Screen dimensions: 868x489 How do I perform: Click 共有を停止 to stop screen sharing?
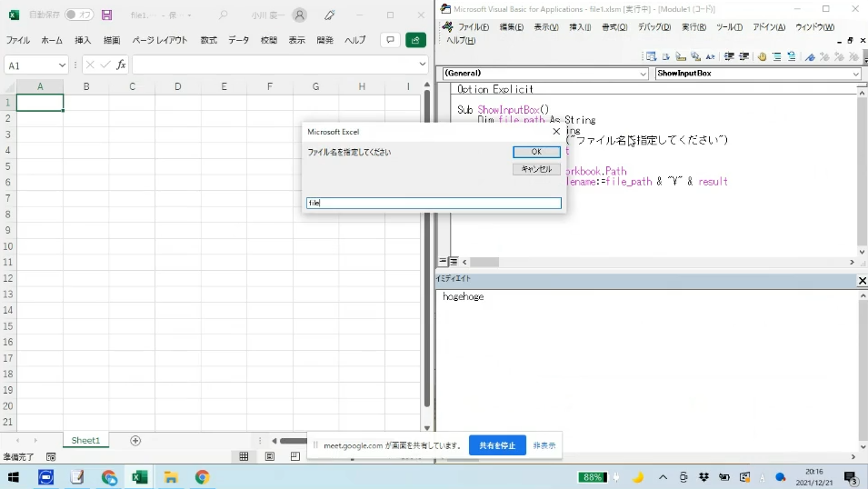coord(497,445)
